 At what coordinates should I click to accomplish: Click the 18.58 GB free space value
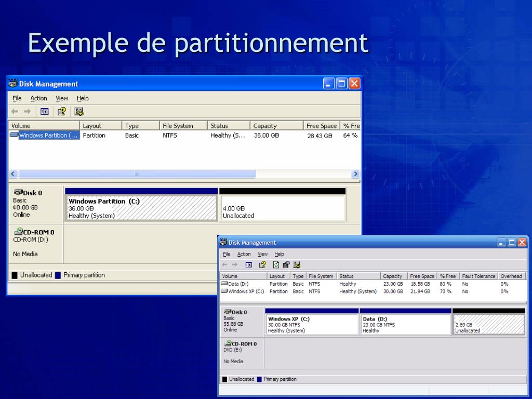coord(420,284)
